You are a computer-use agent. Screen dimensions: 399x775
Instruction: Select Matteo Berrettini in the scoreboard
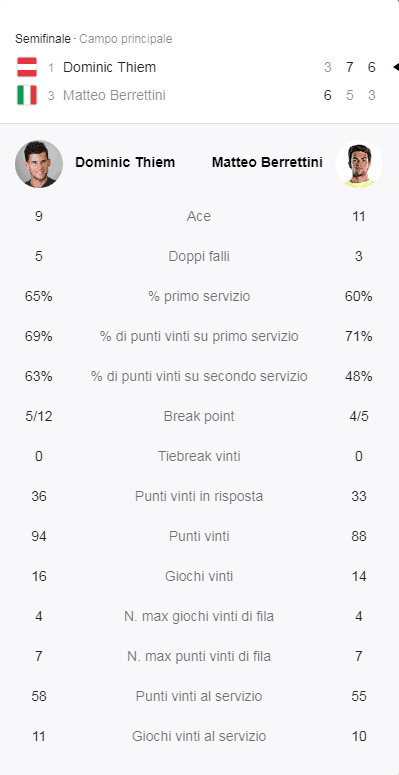(114, 95)
